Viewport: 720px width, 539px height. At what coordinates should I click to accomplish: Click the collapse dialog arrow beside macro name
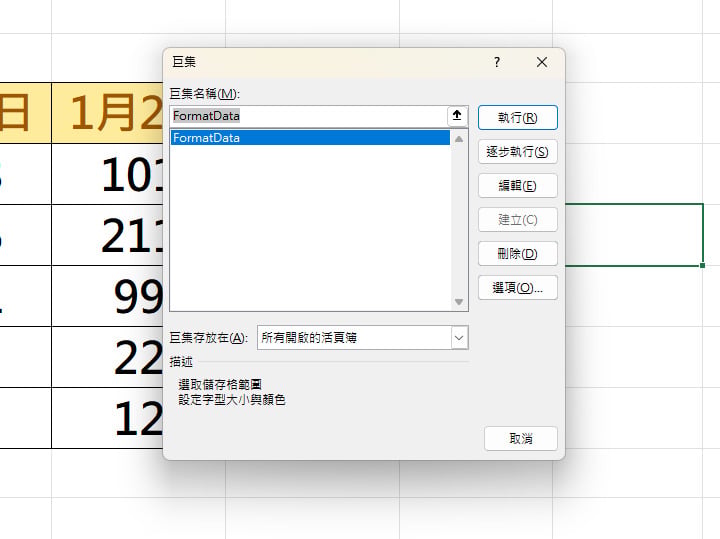(x=457, y=116)
